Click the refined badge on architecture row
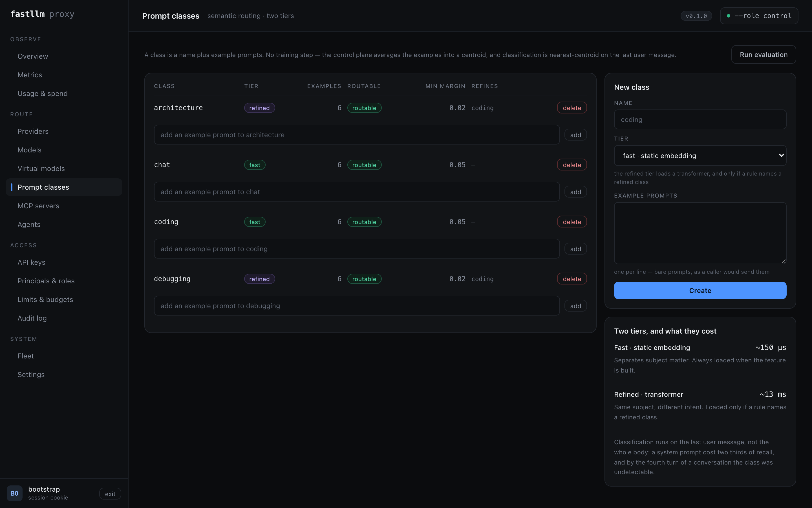Screen dimensions: 812x508 point(259,108)
